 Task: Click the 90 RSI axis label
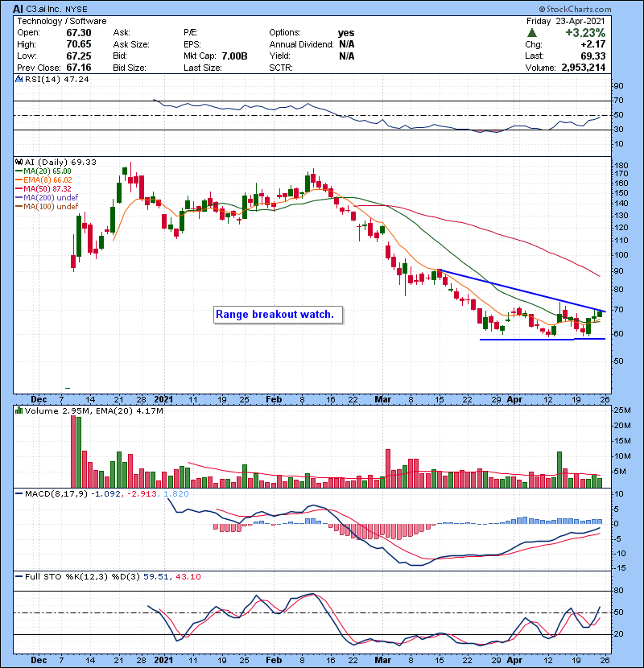(x=619, y=86)
